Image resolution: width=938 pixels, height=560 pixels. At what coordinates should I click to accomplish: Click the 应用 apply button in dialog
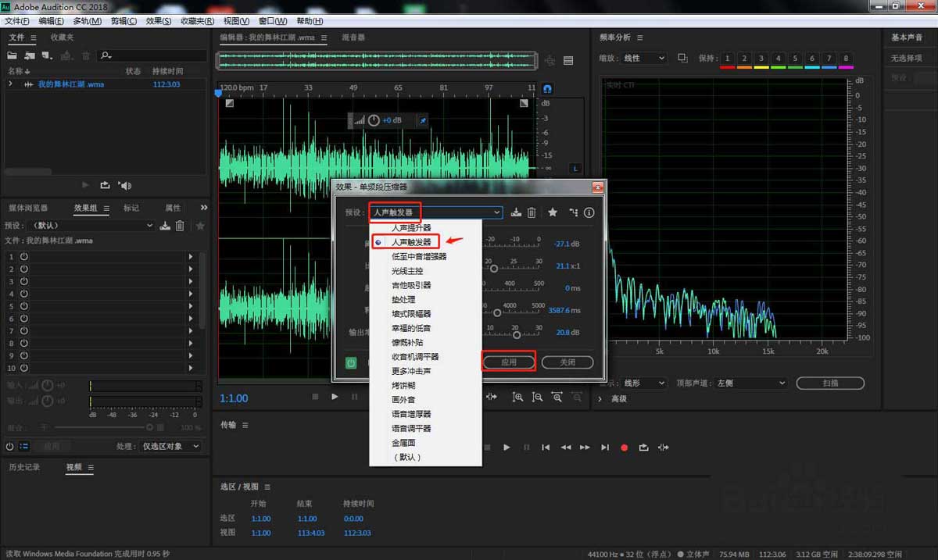pos(509,362)
